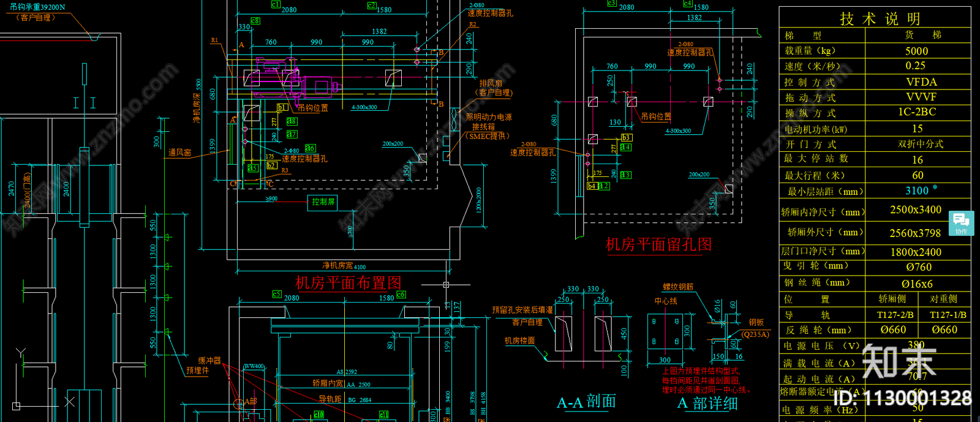980x422 pixels.
Task: Select the 照明动力电源 annotation text
Action: [x=489, y=117]
